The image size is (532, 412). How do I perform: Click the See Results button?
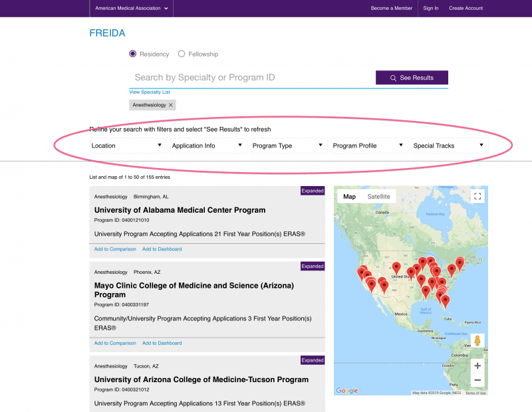tap(412, 78)
